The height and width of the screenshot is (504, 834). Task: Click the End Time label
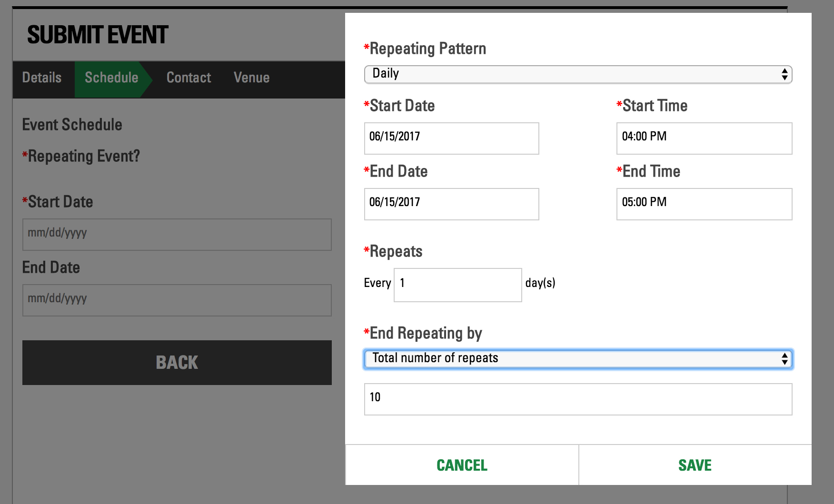click(648, 171)
